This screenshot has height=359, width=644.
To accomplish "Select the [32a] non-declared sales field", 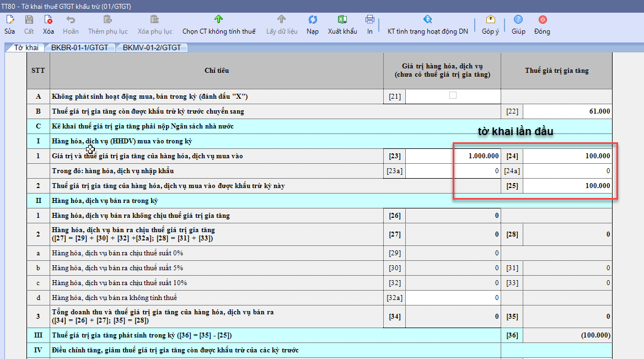I will pyautogui.click(x=453, y=298).
